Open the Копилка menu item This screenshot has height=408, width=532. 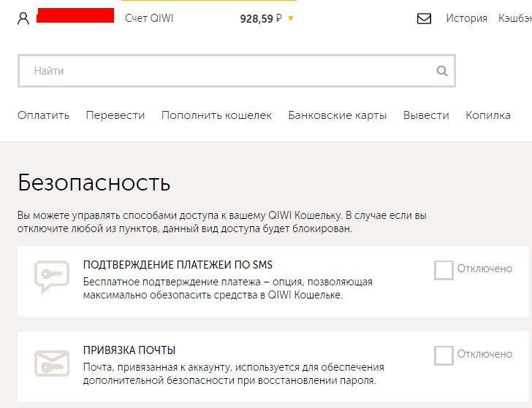point(488,115)
